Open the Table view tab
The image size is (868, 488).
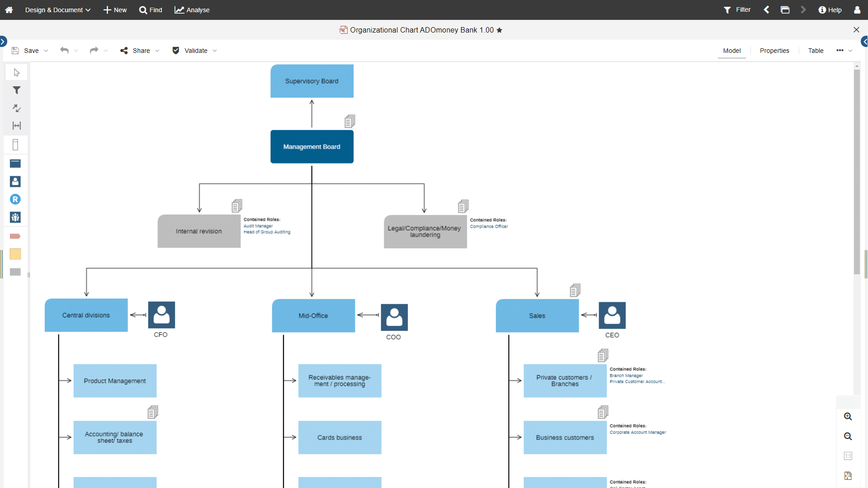coord(816,51)
